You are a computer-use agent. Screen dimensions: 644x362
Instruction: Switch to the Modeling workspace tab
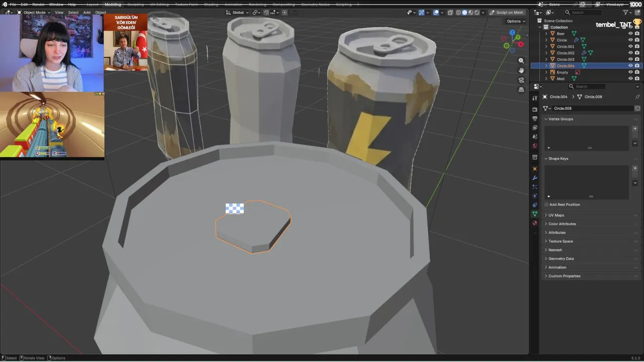[113, 5]
